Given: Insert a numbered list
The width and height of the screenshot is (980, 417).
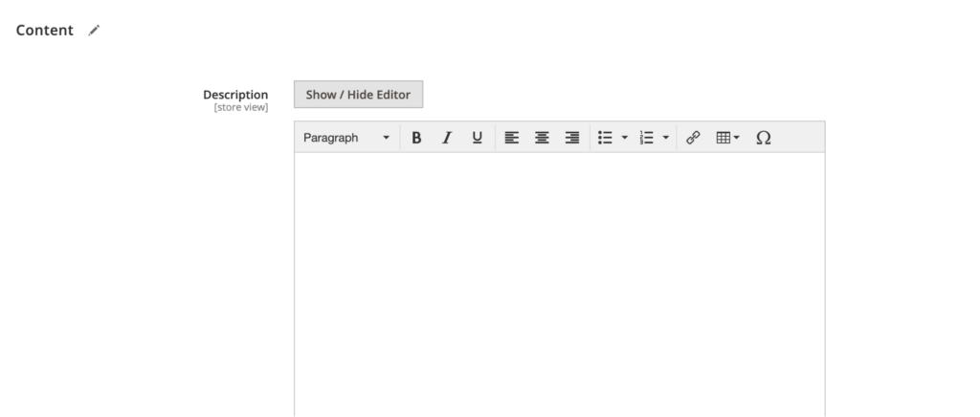Looking at the screenshot, I should pos(646,138).
